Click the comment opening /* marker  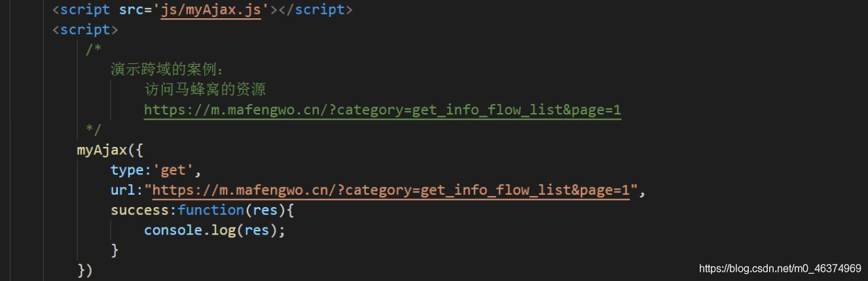coord(94,50)
